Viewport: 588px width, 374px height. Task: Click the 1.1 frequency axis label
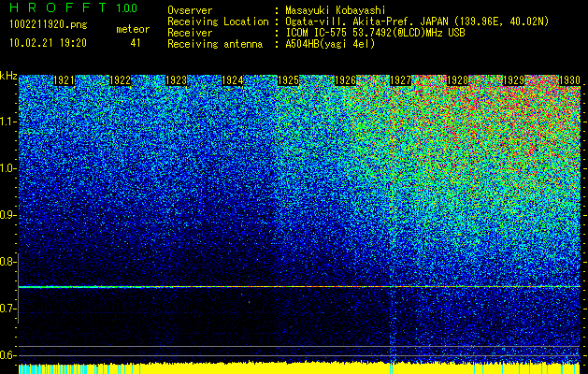[8, 122]
